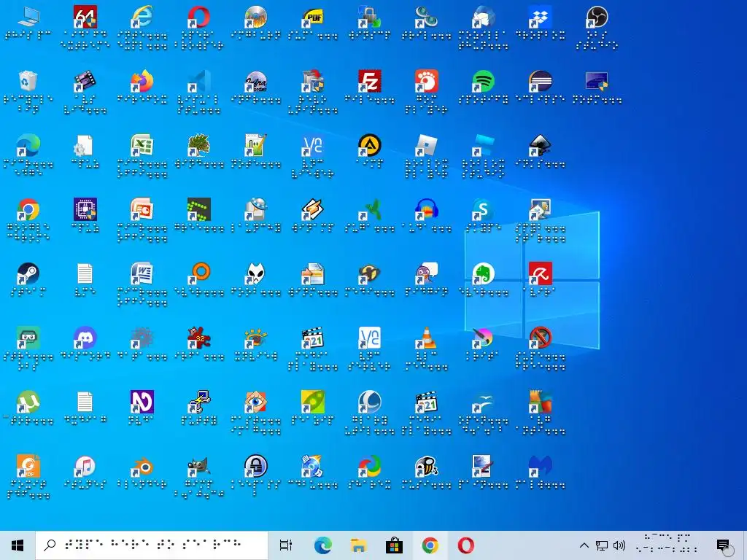Select the InfraRecorder shortcut icon
The height and width of the screenshot is (560, 747).
(x=256, y=82)
